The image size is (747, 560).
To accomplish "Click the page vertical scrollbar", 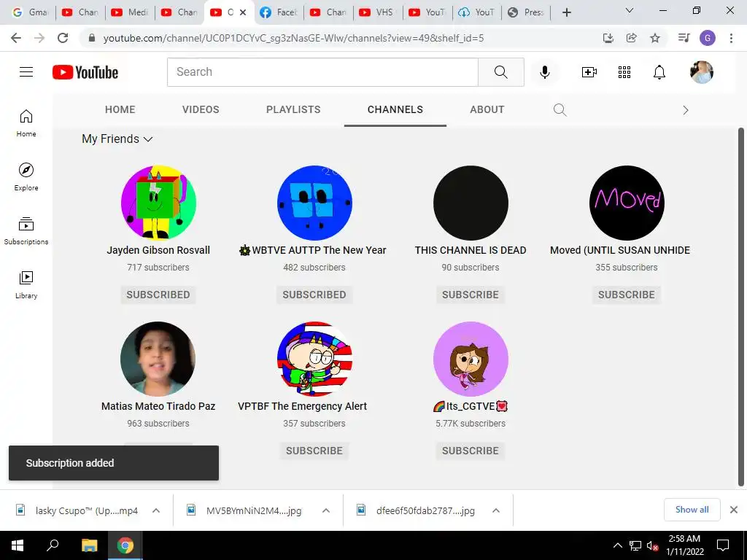I will coord(741,307).
